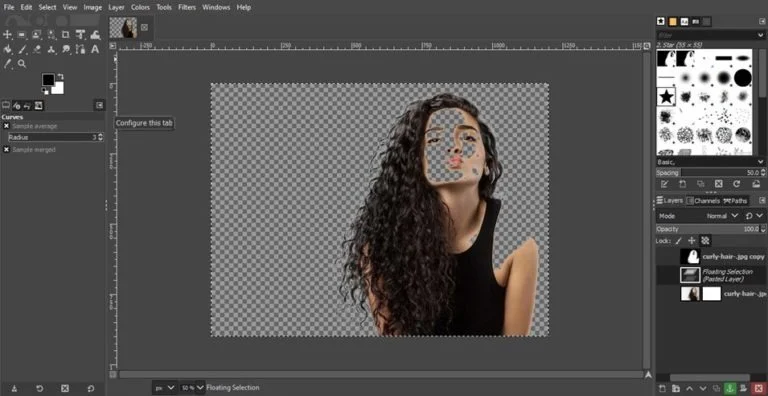Expand the brush filter dropdown

click(x=760, y=35)
